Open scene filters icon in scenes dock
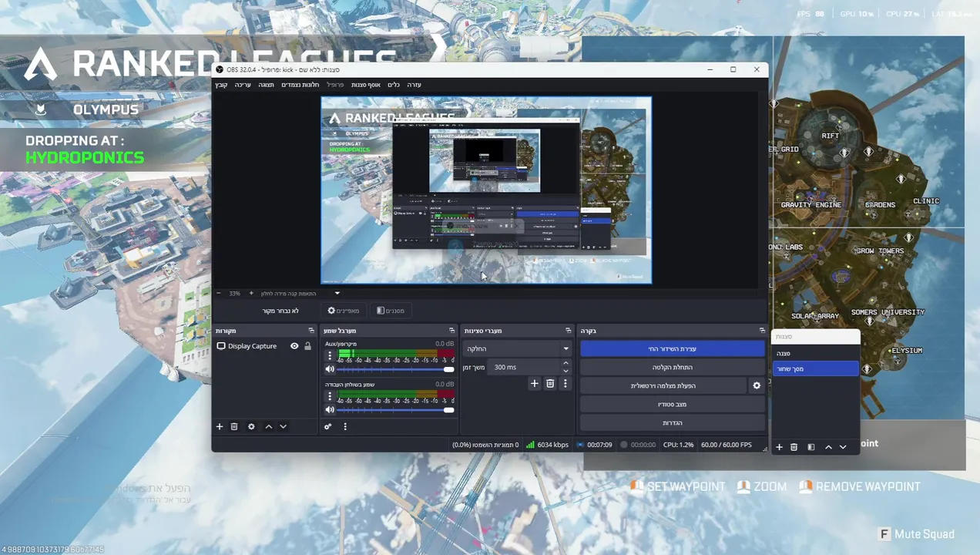The width and height of the screenshot is (980, 555). click(811, 447)
